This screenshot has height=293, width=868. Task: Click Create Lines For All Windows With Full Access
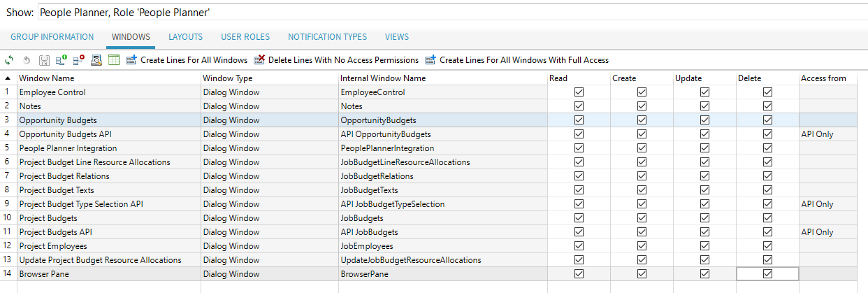[x=516, y=60]
